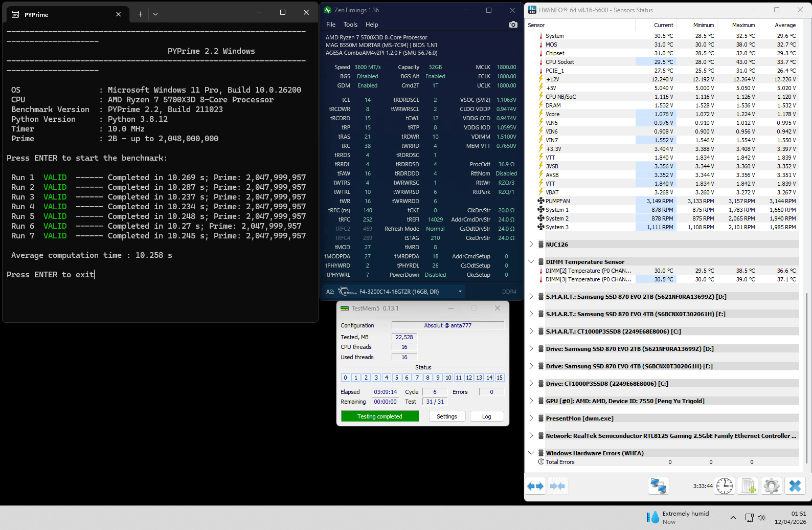The image size is (812, 530).
Task: Open the network icon in system tray
Action: click(749, 518)
